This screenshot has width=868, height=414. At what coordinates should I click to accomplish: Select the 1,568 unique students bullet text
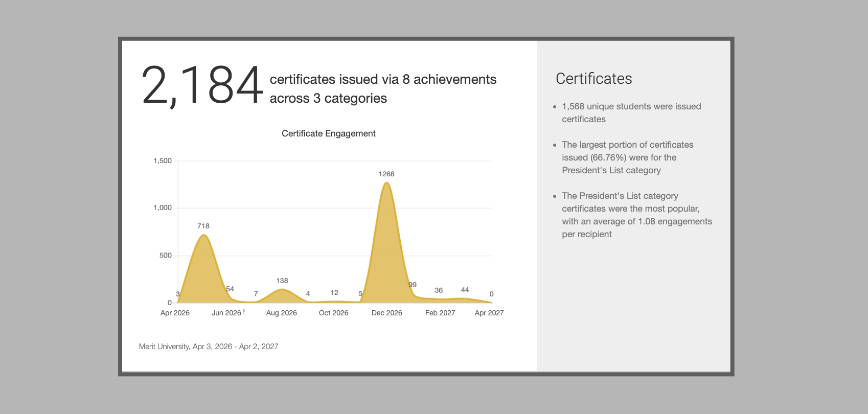[631, 112]
